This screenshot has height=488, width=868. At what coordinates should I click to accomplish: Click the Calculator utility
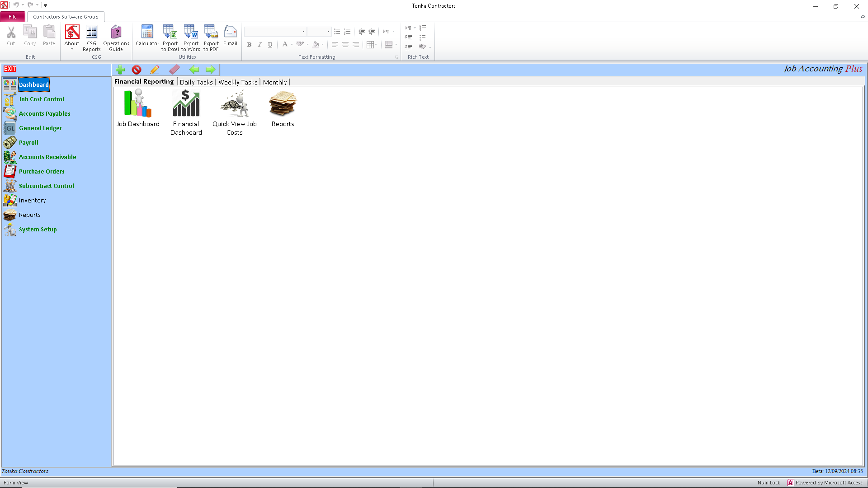(x=147, y=36)
